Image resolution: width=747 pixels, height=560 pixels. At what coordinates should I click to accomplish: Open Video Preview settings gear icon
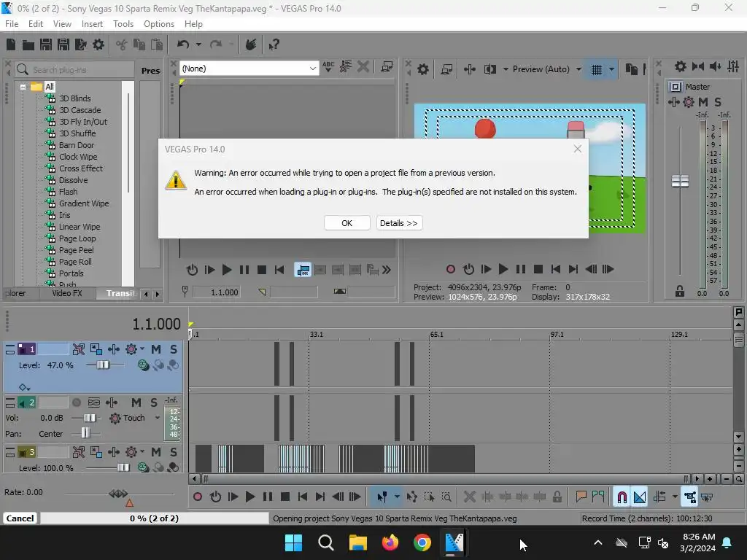(x=422, y=69)
